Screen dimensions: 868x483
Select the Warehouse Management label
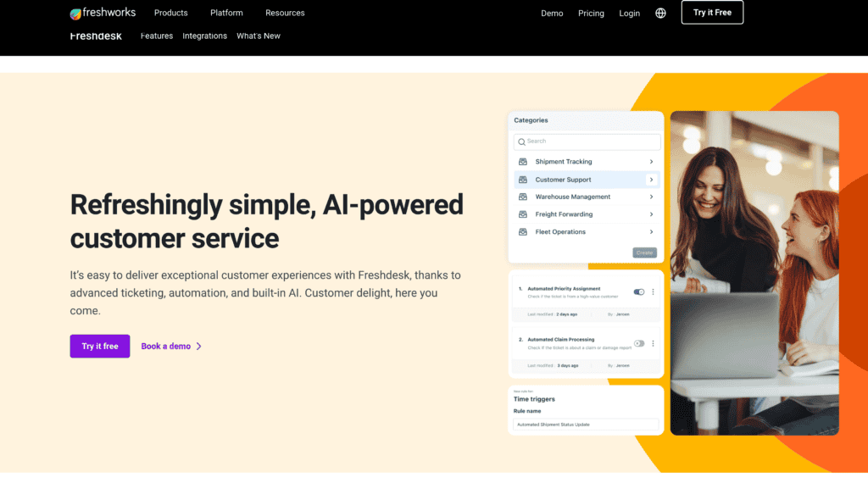tap(572, 197)
